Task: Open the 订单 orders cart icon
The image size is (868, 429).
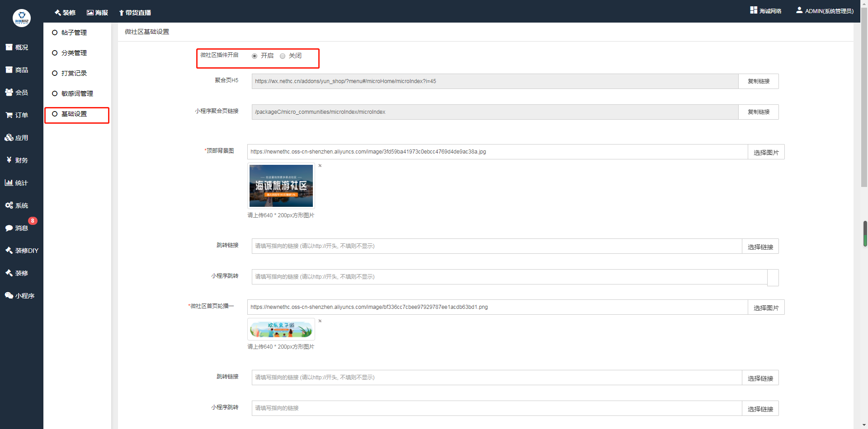Action: click(x=9, y=115)
